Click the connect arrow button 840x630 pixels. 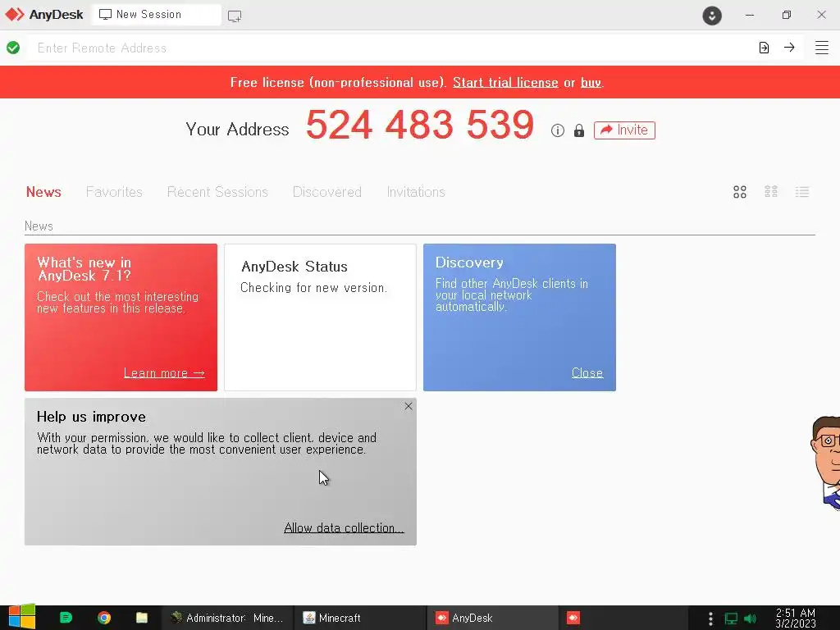(789, 48)
